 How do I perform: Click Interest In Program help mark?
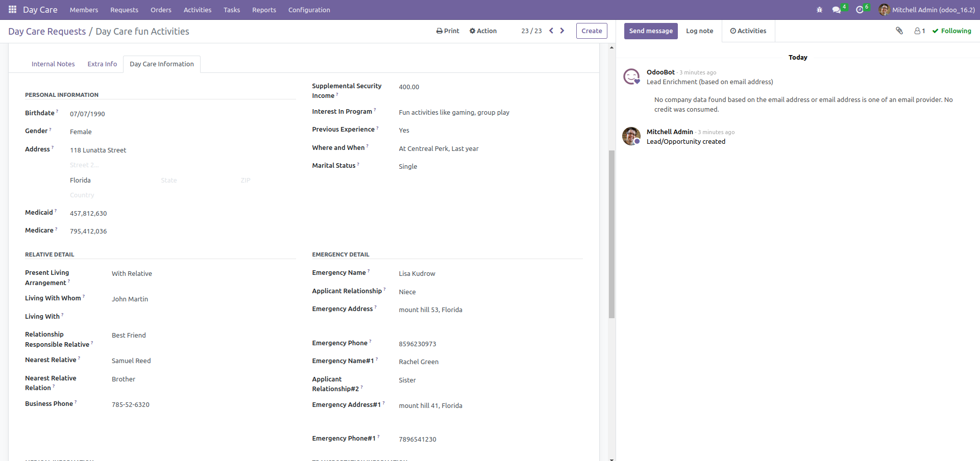pos(375,110)
